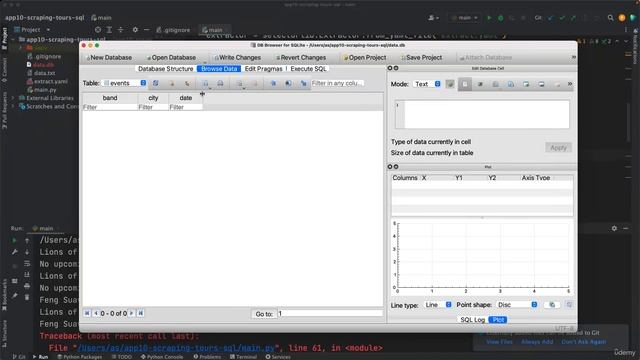Click the clear sorting icon
640x360 pixels.
coord(187,83)
